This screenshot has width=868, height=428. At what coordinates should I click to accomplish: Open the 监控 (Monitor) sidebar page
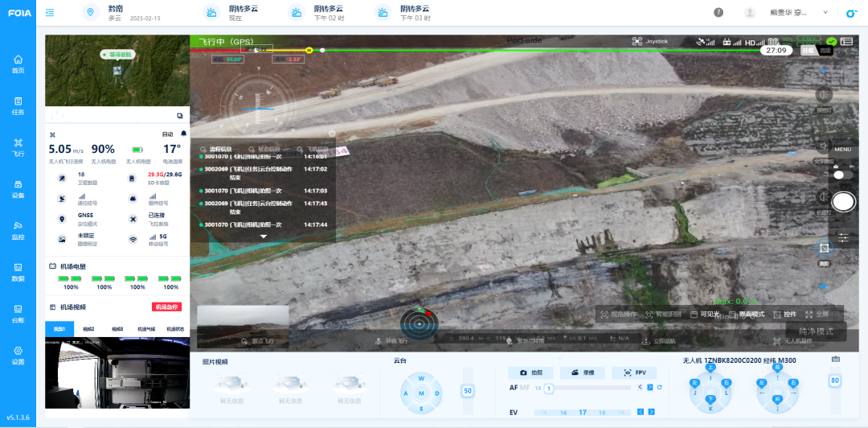18,229
